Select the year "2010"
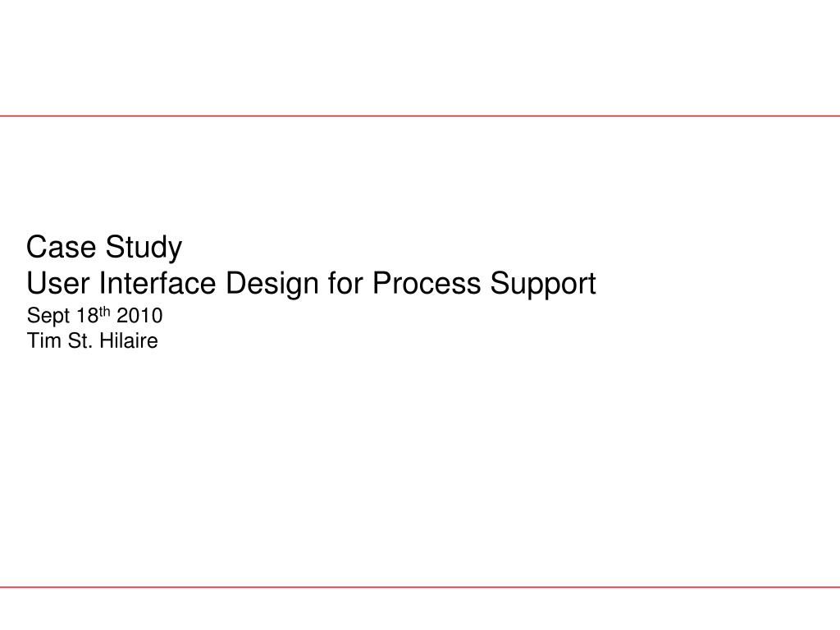The width and height of the screenshot is (840, 630). [139, 316]
